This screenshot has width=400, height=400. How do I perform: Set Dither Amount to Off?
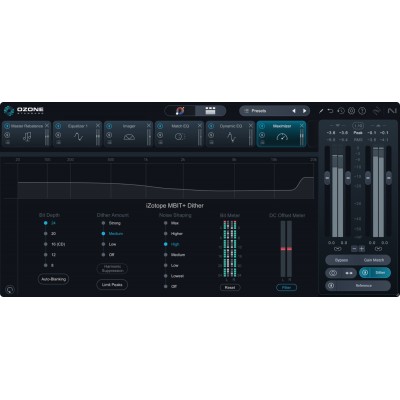[108, 255]
